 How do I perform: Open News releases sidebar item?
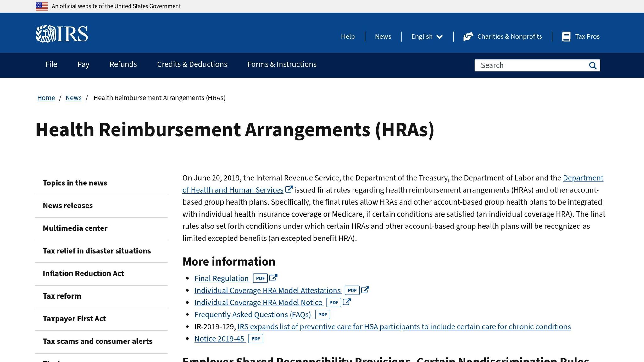[101, 206]
